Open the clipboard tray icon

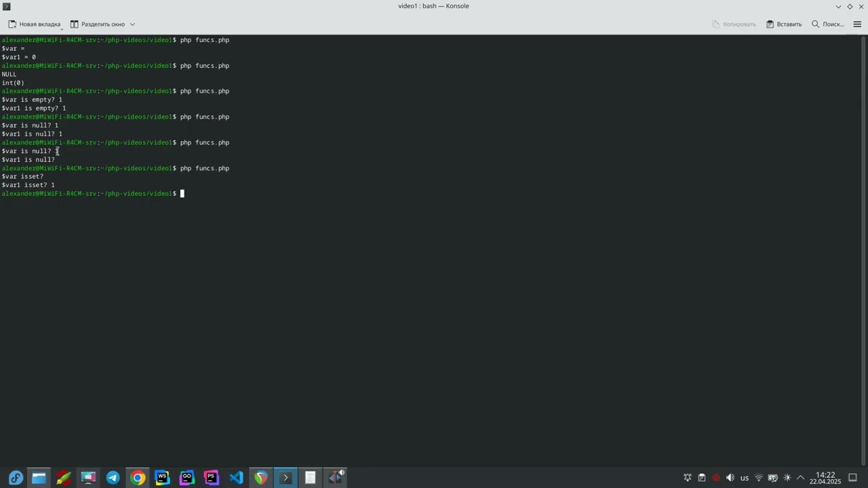click(x=702, y=478)
